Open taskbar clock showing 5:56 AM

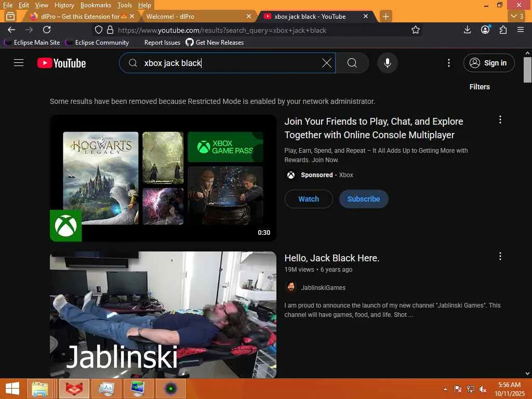[x=509, y=389]
